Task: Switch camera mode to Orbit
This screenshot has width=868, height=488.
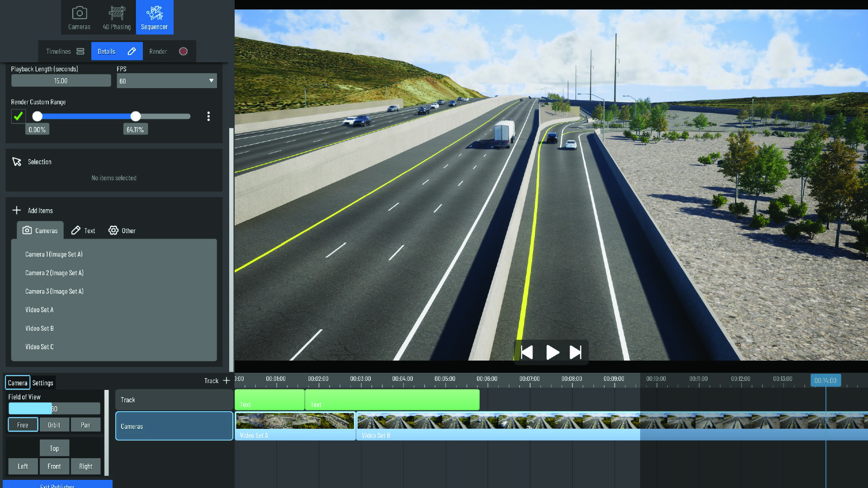Action: click(54, 425)
